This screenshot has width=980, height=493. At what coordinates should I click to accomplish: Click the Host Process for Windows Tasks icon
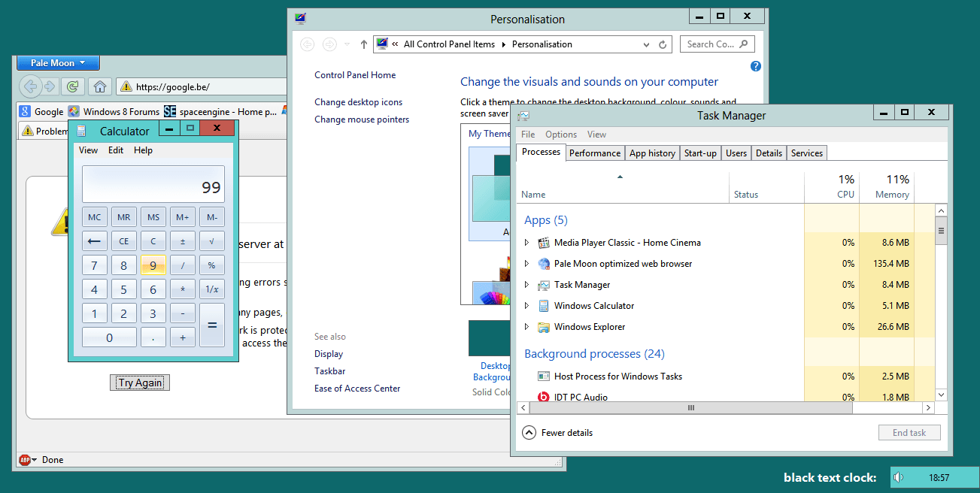544,376
